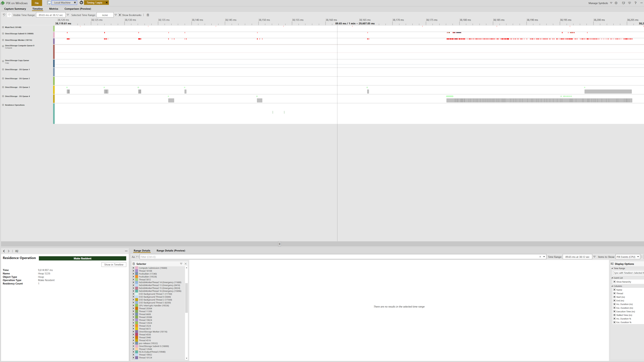Click the Selector panel clipboard icon

click(134, 264)
